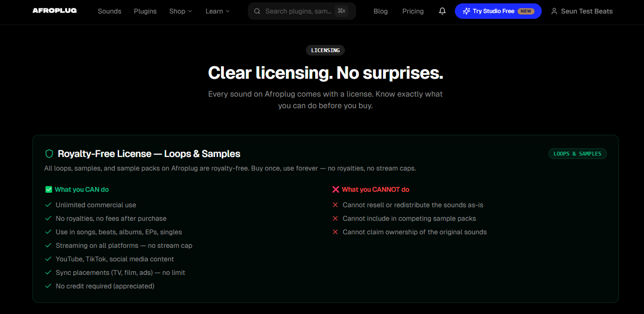
Task: Go to the Sounds page
Action: point(110,11)
